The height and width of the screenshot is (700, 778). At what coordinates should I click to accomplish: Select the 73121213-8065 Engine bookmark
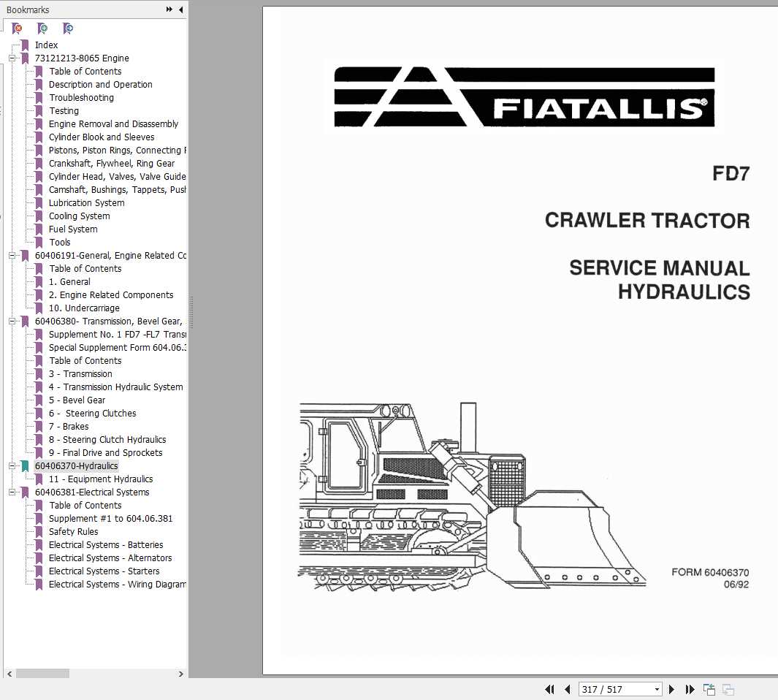tap(82, 58)
